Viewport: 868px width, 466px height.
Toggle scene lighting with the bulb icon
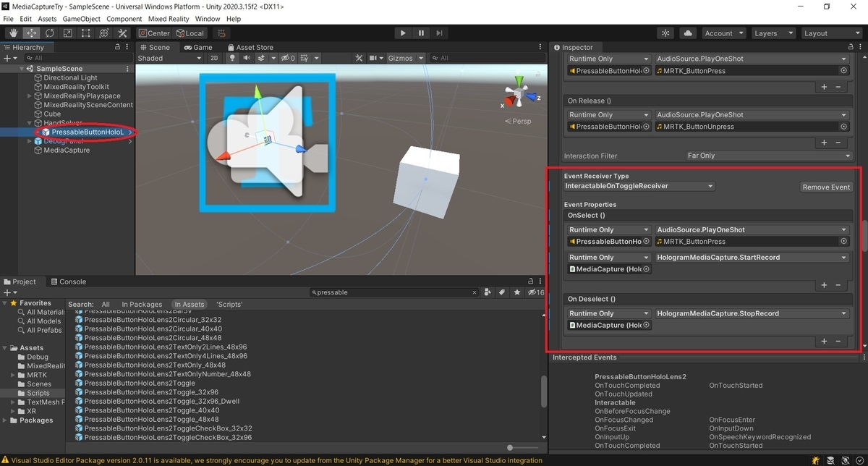click(x=231, y=59)
